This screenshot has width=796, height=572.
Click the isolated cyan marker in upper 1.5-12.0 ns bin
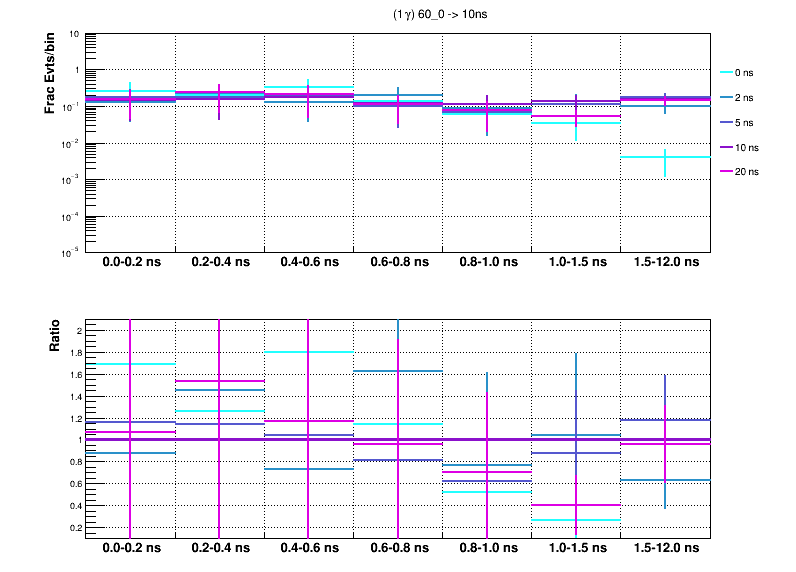(x=665, y=157)
